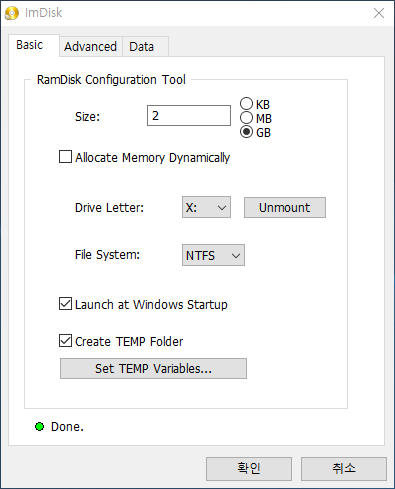Click the 'Done.' status text
395x489 pixels.
point(67,427)
